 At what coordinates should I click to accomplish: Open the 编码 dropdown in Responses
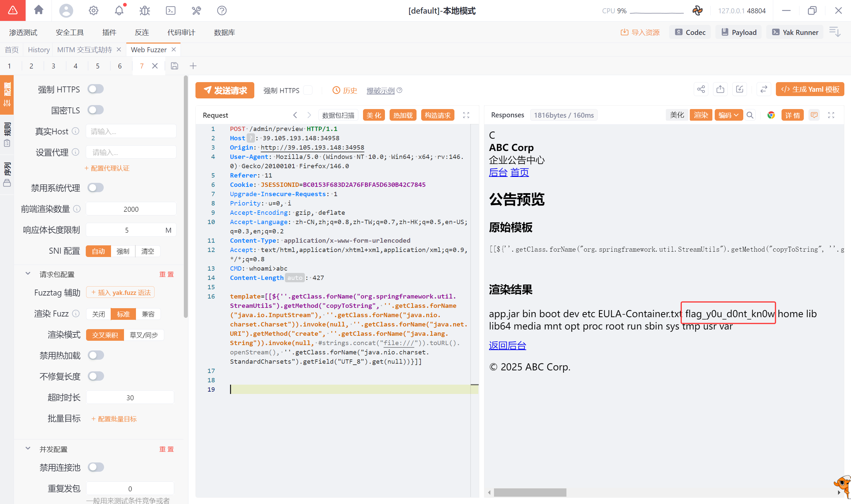click(728, 115)
